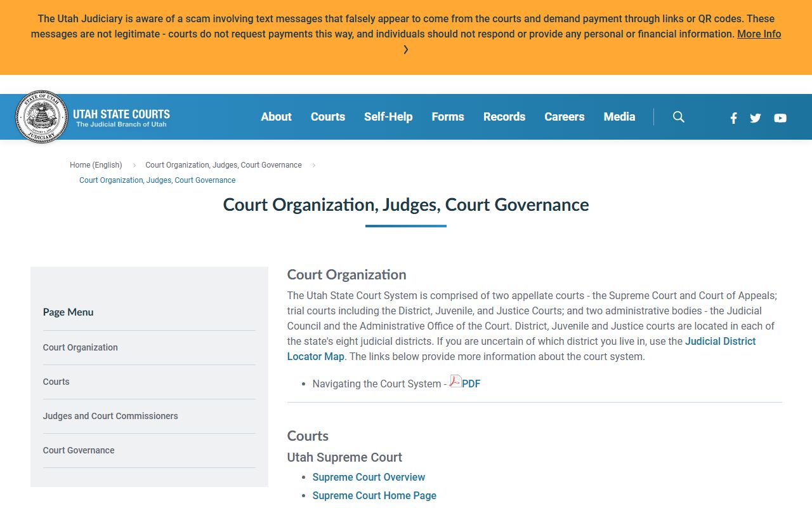The height and width of the screenshot is (508, 812).
Task: Open the site search magnifier icon
Action: [679, 117]
